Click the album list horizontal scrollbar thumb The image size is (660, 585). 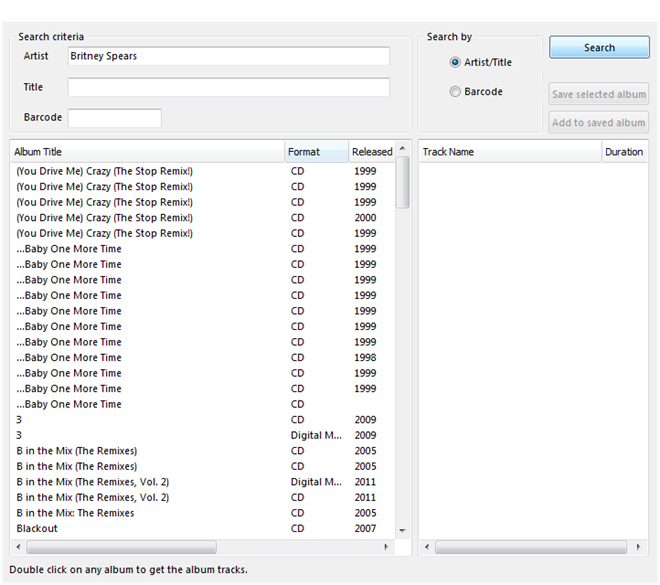(x=122, y=547)
